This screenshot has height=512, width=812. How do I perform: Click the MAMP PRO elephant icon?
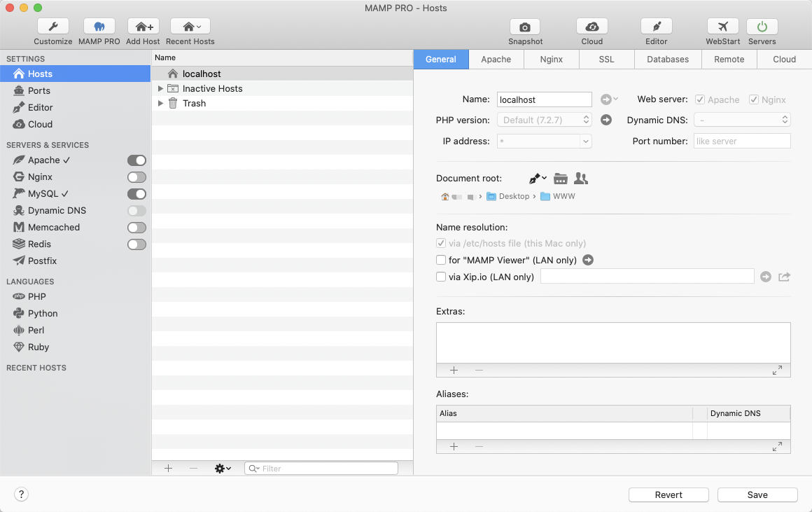coord(99,27)
